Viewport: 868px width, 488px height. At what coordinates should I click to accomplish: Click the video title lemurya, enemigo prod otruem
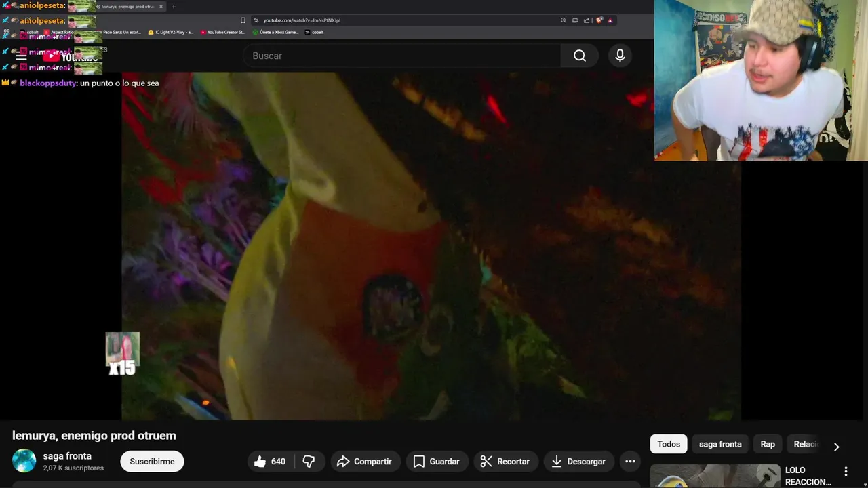pyautogui.click(x=94, y=436)
